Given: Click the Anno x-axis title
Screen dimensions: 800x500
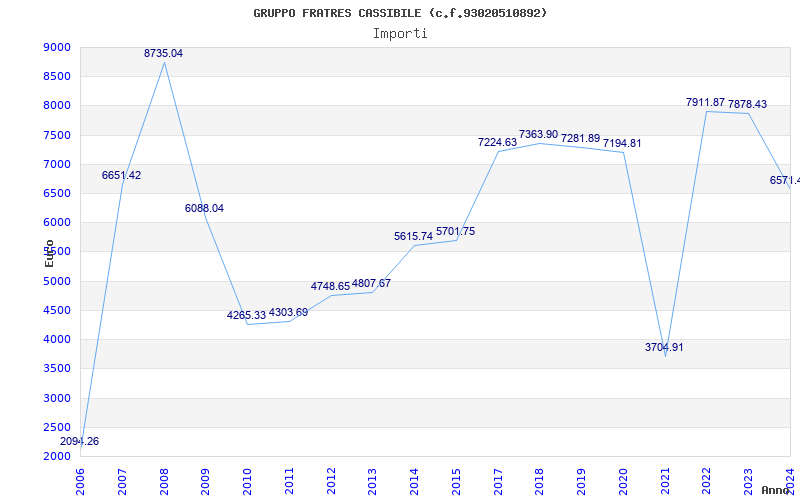Looking at the screenshot, I should point(774,490).
